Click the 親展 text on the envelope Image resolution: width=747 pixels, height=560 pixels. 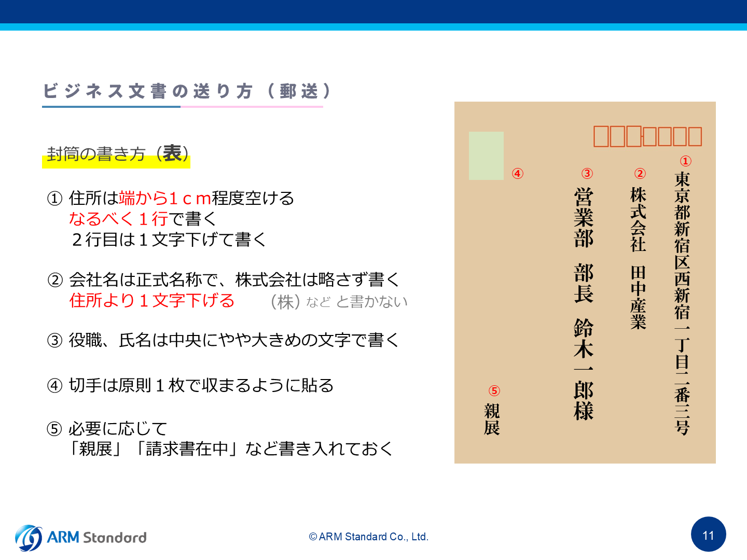point(492,419)
